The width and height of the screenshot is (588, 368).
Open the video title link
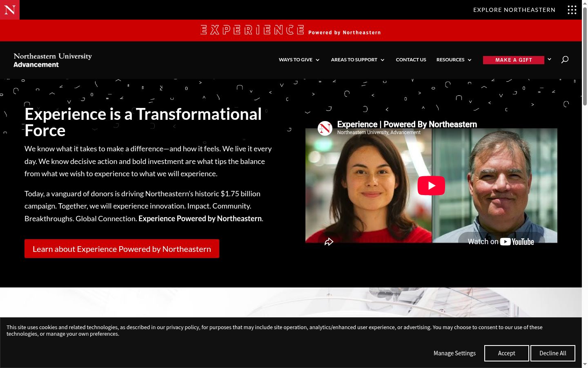click(x=407, y=124)
